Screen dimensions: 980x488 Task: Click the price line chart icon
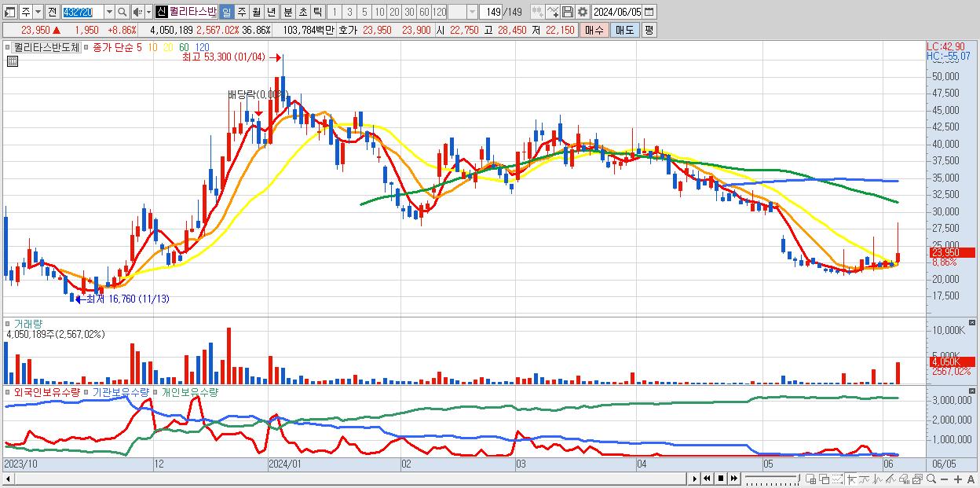click(x=878, y=479)
